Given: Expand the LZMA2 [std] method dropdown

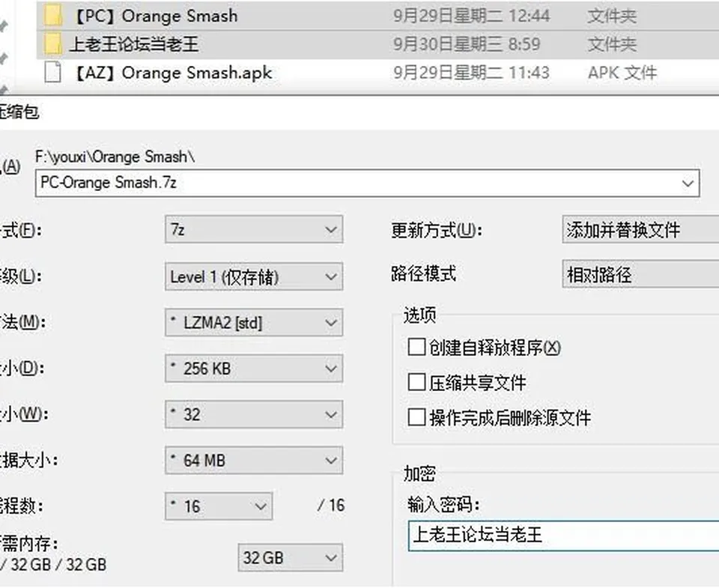Looking at the screenshot, I should point(254,322).
